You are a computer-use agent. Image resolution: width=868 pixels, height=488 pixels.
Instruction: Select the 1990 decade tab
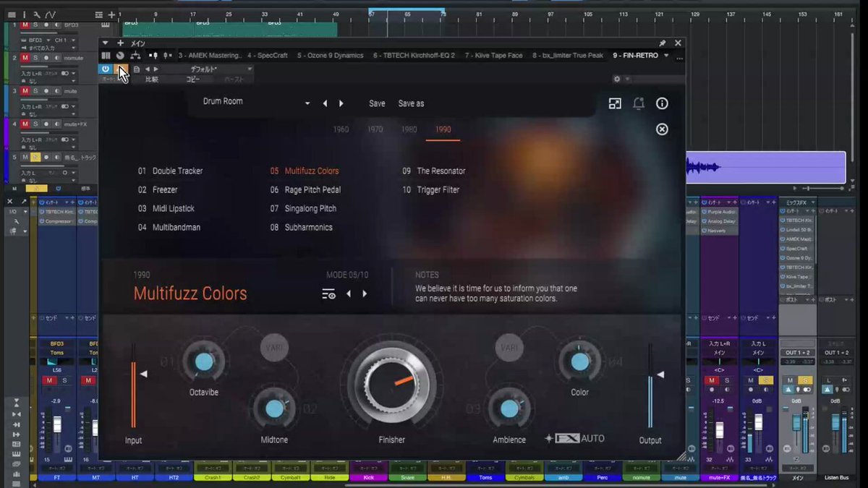(443, 129)
